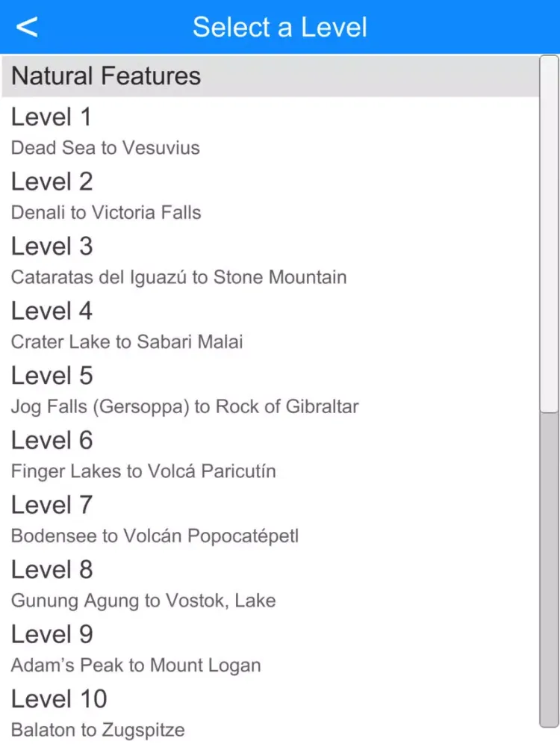Tap 'Denali to Victoria Falls' description

[x=106, y=213]
